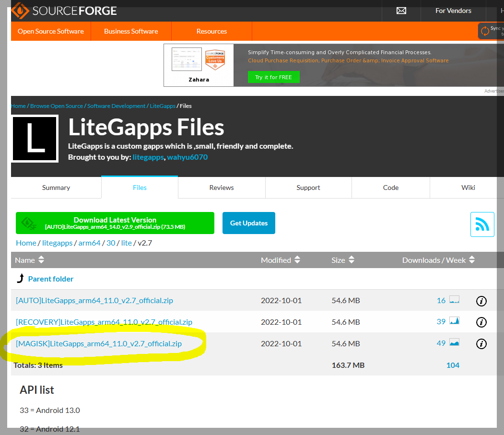Switch to the Summary tab
Image resolution: width=504 pixels, height=435 pixels.
point(56,188)
